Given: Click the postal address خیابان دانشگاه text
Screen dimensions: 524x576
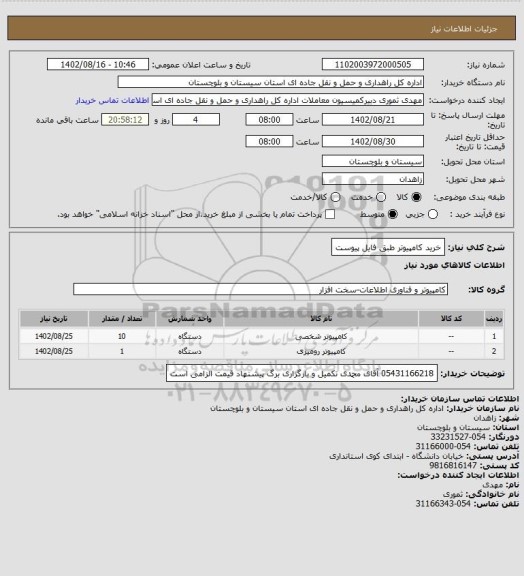Looking at the screenshot, I should 396,456.
